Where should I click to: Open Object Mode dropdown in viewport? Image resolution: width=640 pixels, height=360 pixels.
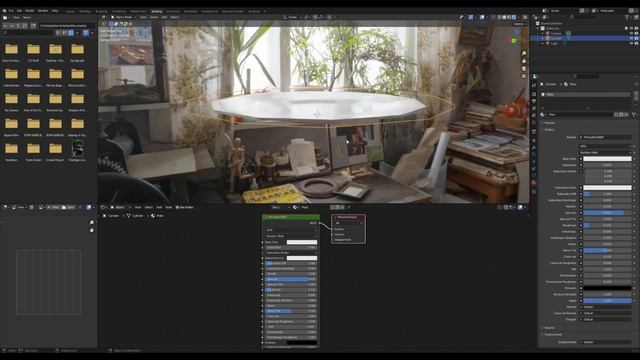pyautogui.click(x=123, y=17)
